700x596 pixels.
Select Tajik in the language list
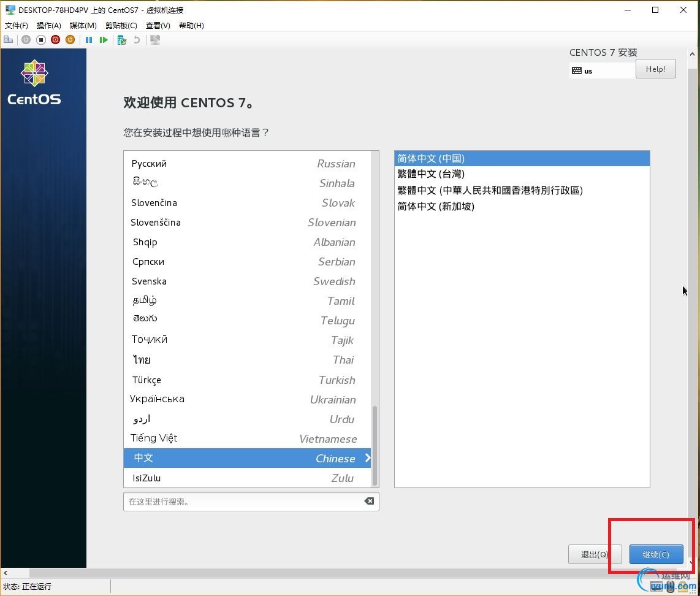click(247, 340)
